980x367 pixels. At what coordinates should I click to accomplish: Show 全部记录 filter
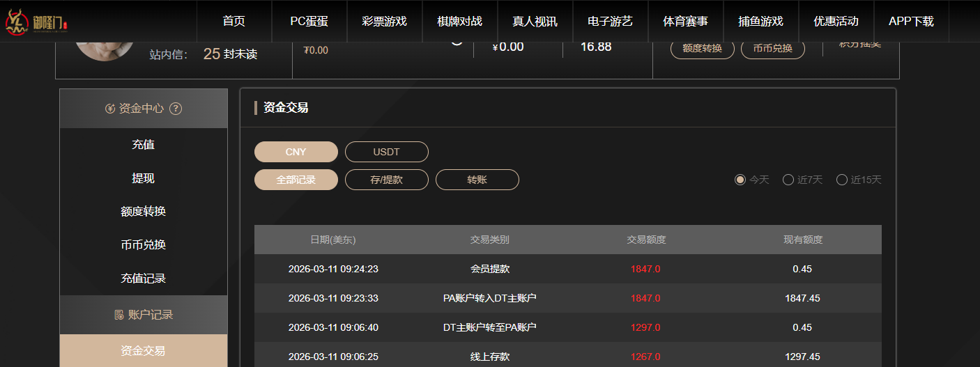[x=296, y=180]
